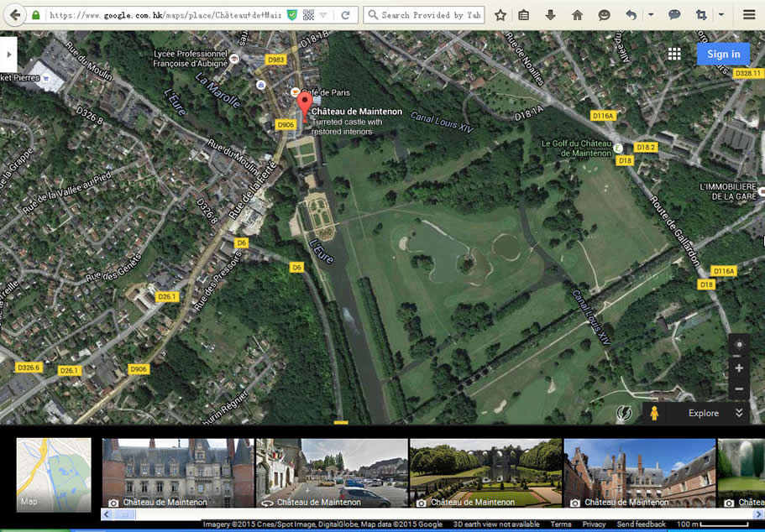Open the red brick courtyard photo thumbnail
The height and width of the screenshot is (532, 765).
(640, 473)
